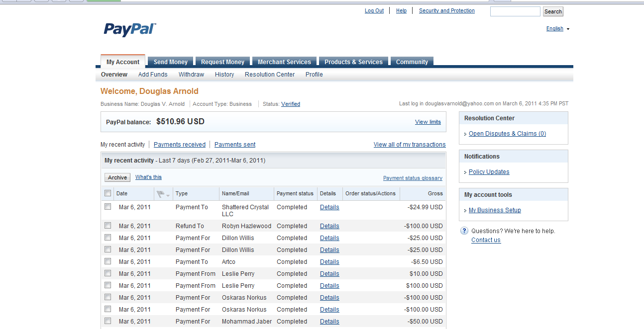Open Policy Updates link
This screenshot has height=329, width=644.
pos(489,172)
